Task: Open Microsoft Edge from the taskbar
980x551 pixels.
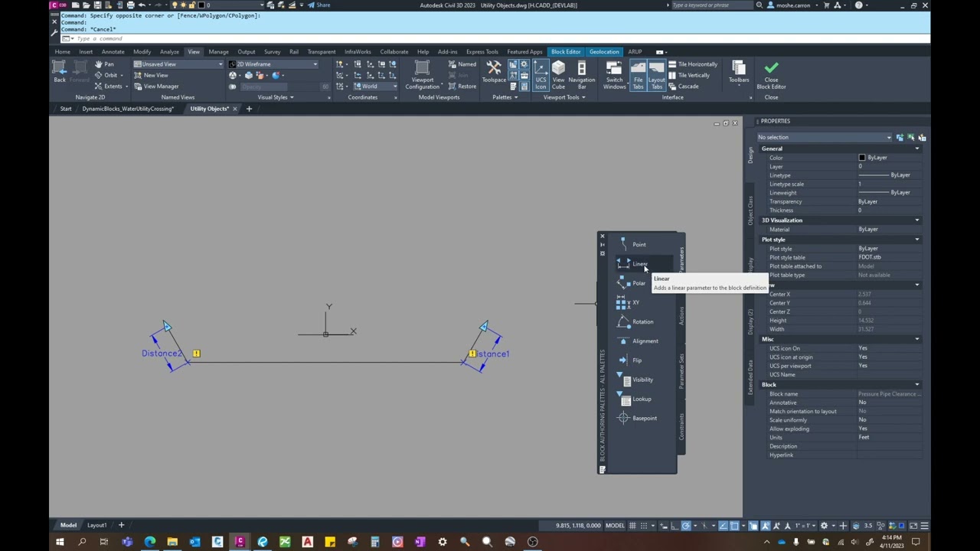Action: 150,542
